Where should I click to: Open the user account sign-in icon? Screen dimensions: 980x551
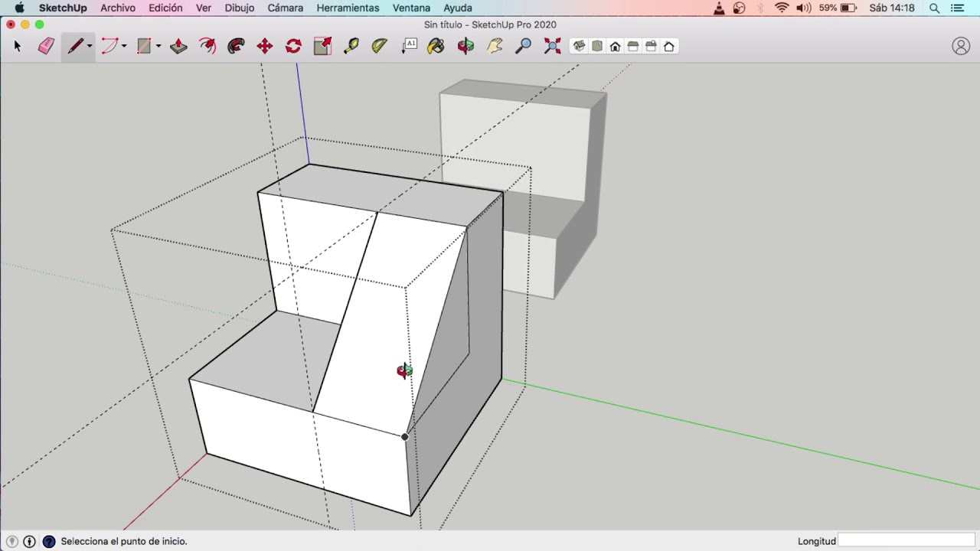click(961, 47)
